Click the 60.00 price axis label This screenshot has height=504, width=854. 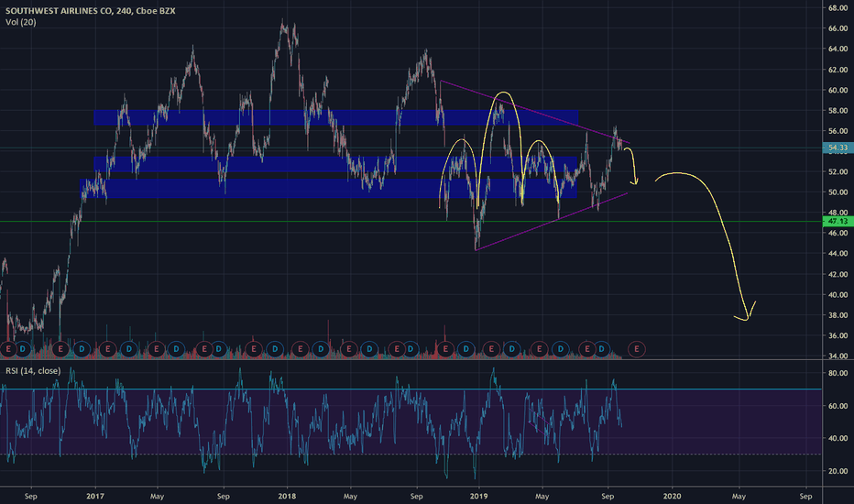coord(838,90)
